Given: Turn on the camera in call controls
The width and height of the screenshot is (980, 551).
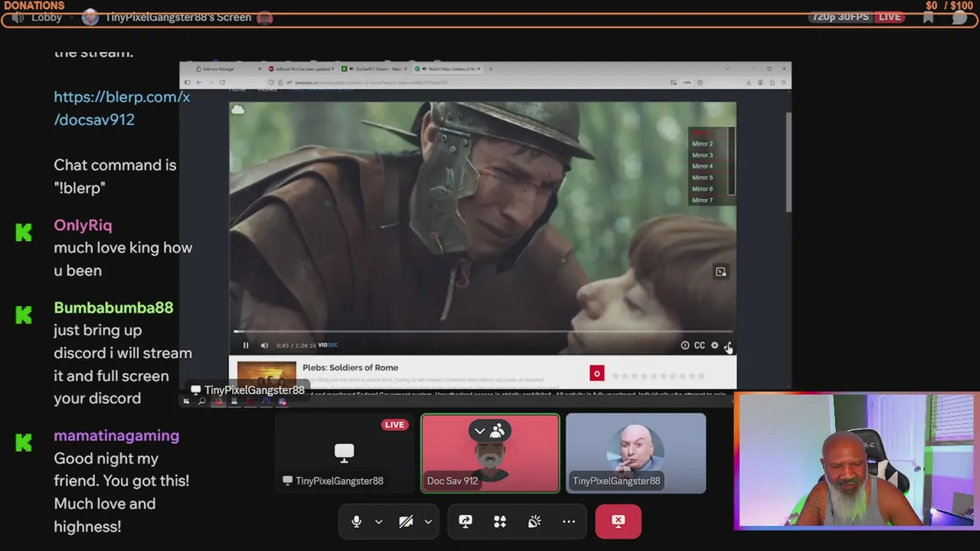Looking at the screenshot, I should point(406,521).
